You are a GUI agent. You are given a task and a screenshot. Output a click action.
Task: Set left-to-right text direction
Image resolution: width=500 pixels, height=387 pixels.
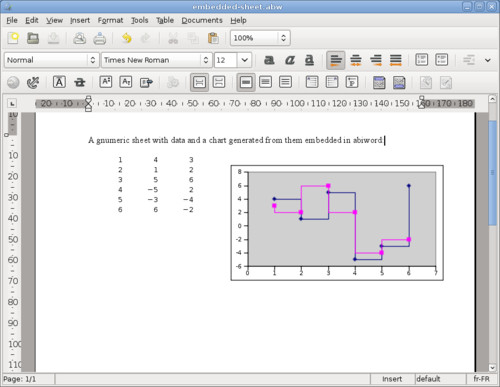tap(312, 82)
